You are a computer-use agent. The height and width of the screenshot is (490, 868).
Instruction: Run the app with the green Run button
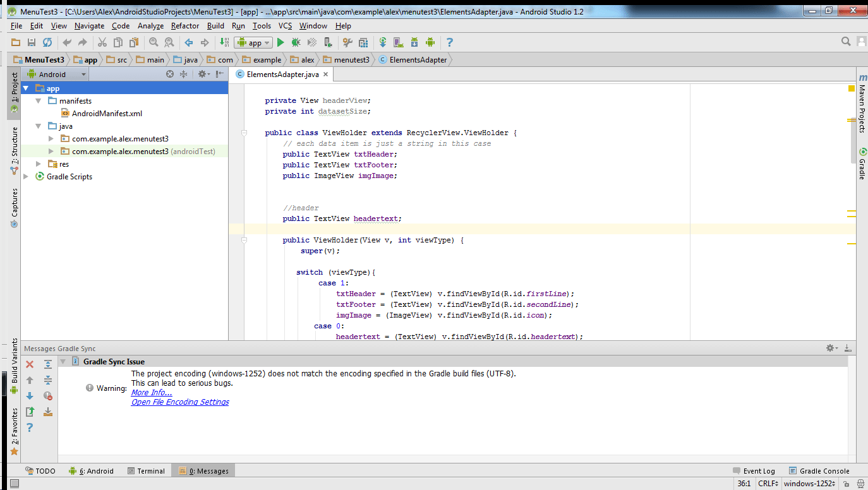pos(280,42)
